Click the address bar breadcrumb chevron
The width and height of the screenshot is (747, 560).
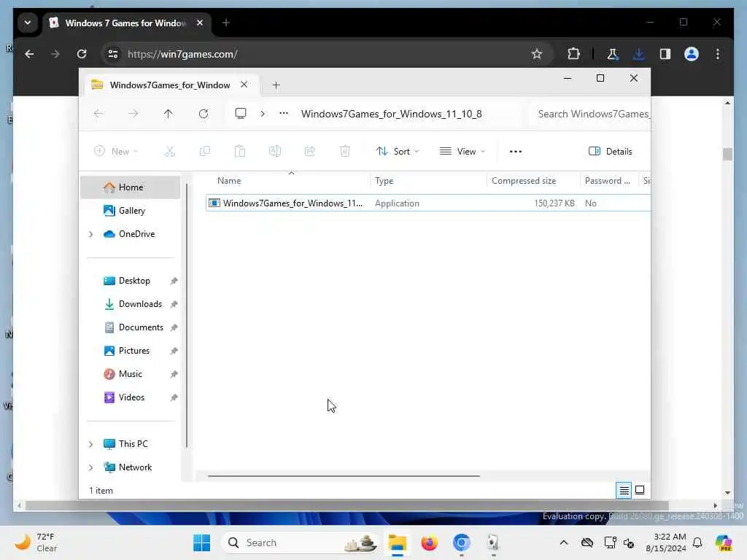pos(263,114)
